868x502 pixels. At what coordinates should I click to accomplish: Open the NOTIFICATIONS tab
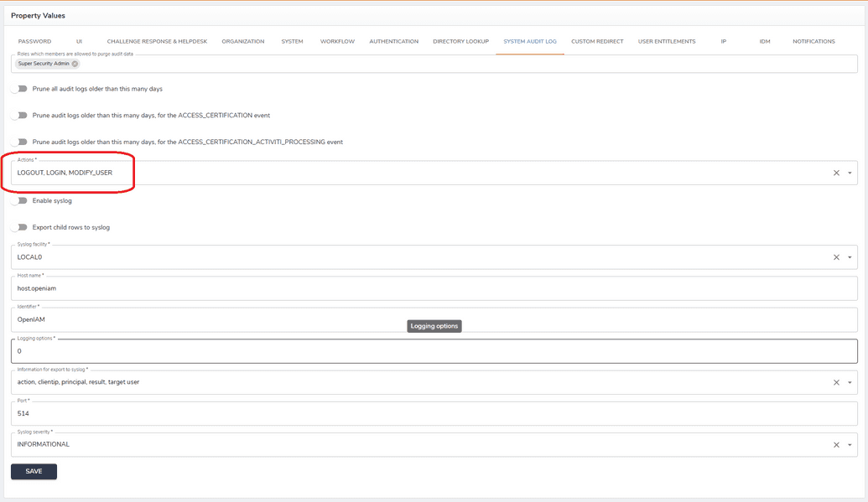[x=814, y=40]
